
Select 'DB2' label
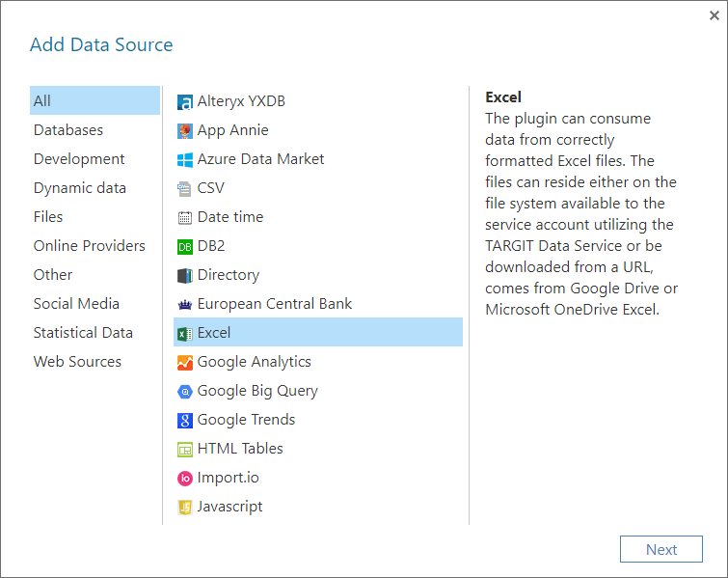[211, 245]
